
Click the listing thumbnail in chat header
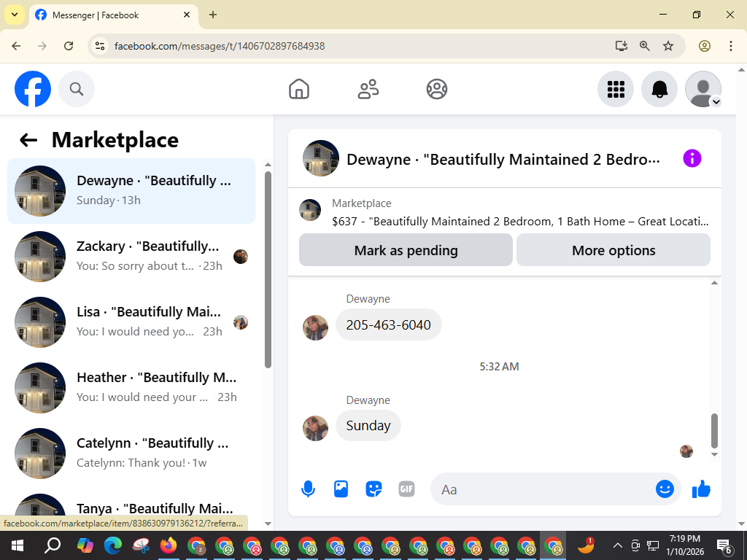tap(321, 158)
